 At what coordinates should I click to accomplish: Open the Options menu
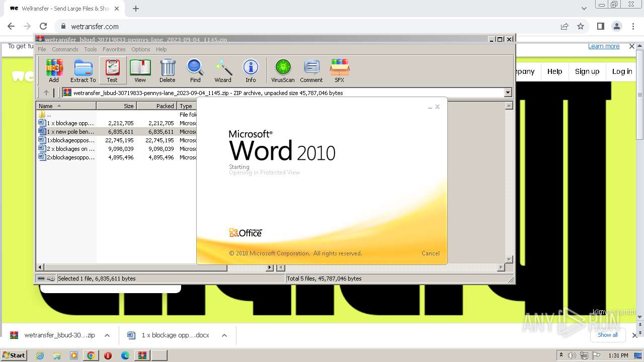click(x=141, y=49)
